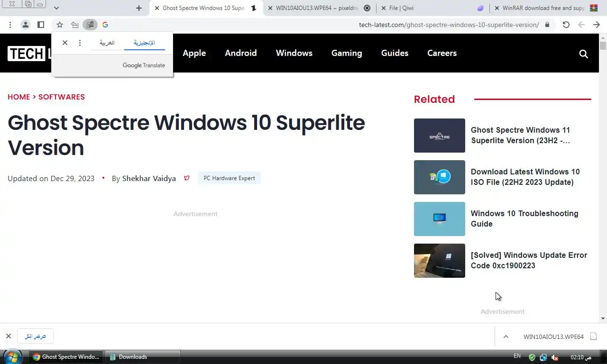Click the عرض الكل show all downloads button
The image size is (607, 364).
(x=36, y=336)
